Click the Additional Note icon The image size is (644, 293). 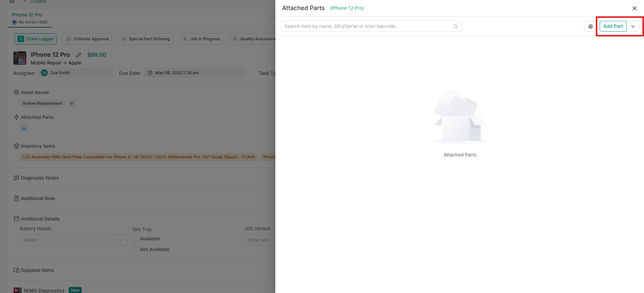[x=16, y=198]
